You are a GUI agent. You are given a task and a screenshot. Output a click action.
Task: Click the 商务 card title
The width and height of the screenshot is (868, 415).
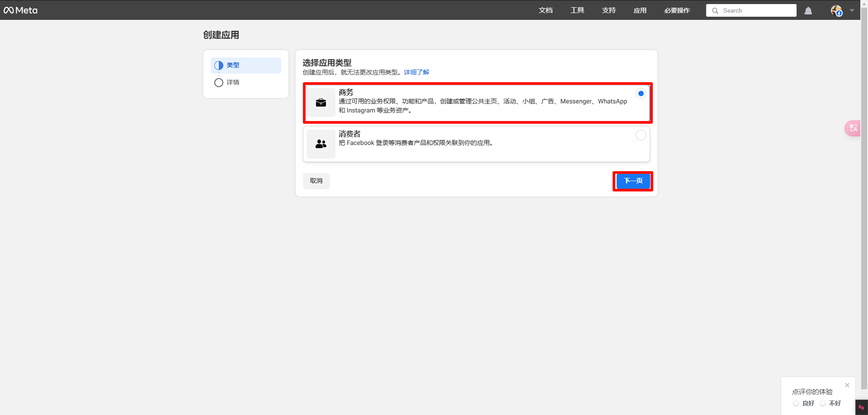[x=346, y=92]
